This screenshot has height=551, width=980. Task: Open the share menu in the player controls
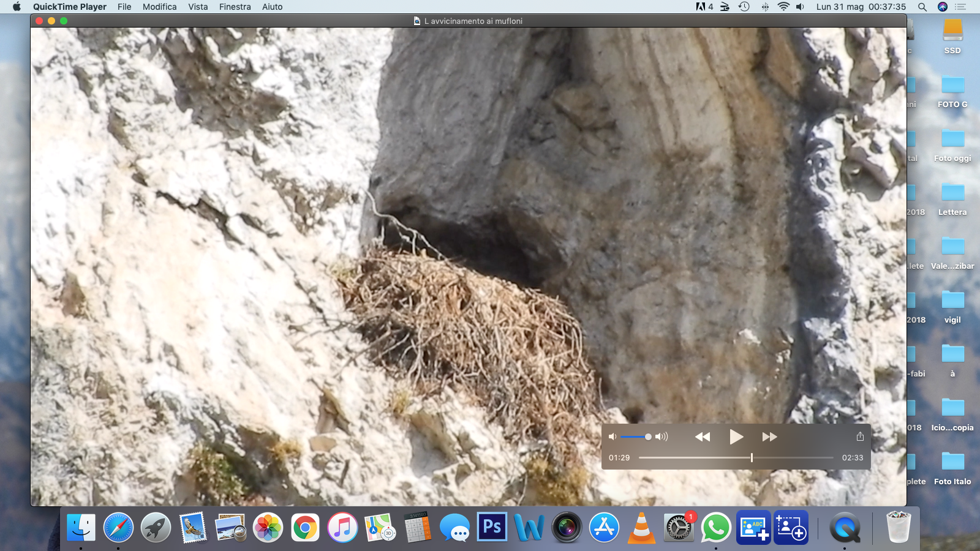(860, 437)
